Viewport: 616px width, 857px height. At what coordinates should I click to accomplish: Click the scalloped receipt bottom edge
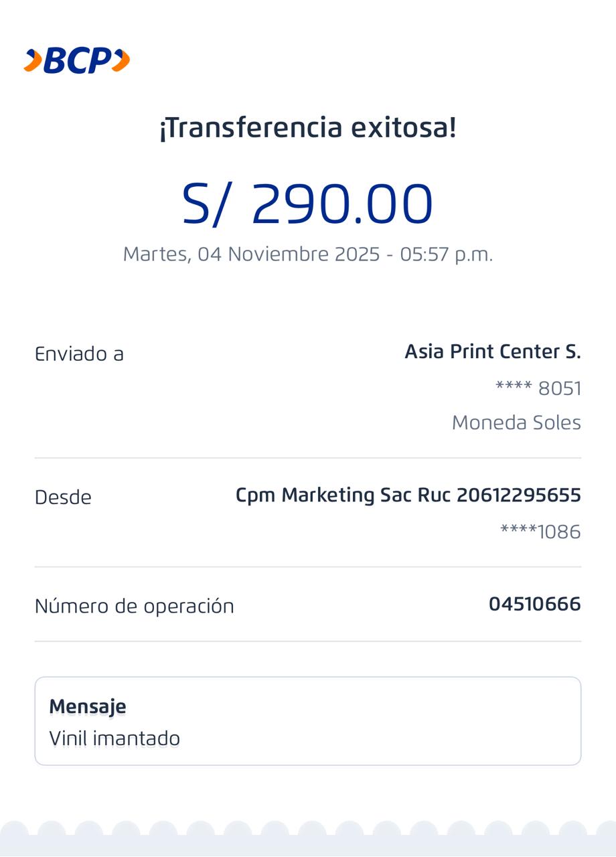(308, 837)
